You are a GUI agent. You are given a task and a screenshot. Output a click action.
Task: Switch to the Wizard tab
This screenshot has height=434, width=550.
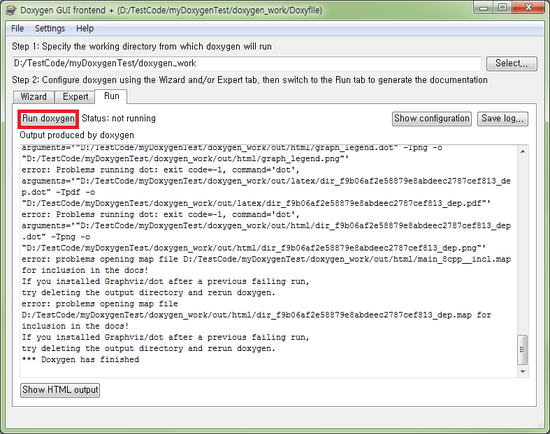coord(33,96)
